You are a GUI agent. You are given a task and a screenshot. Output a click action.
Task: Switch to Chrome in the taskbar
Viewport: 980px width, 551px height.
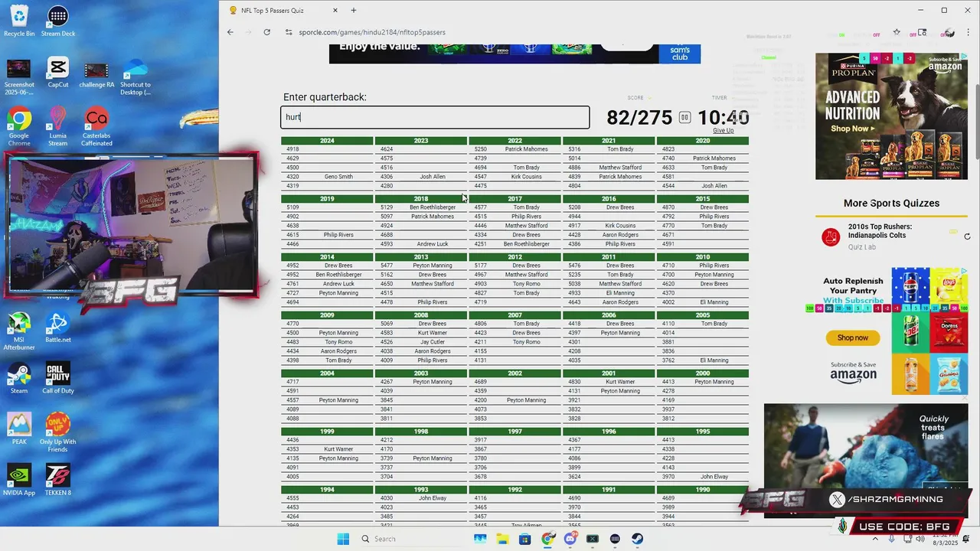click(547, 539)
